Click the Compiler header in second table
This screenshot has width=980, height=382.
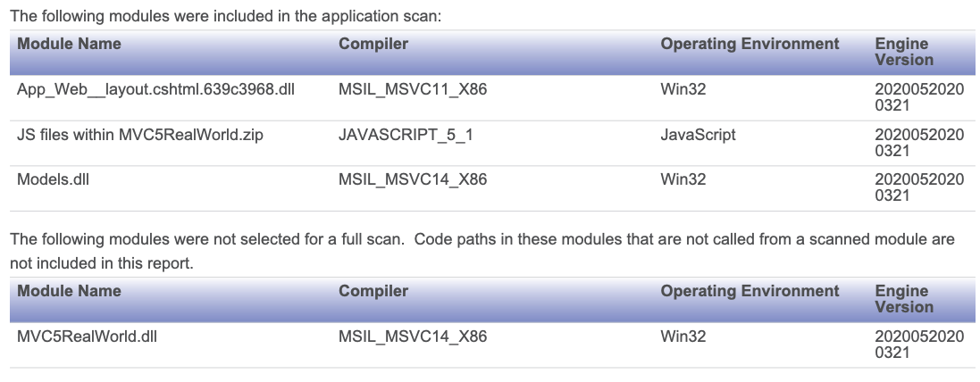point(373,291)
